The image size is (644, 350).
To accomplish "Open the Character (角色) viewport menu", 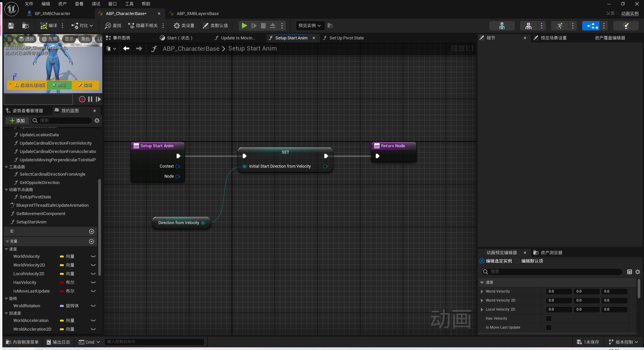I will click(86, 39).
